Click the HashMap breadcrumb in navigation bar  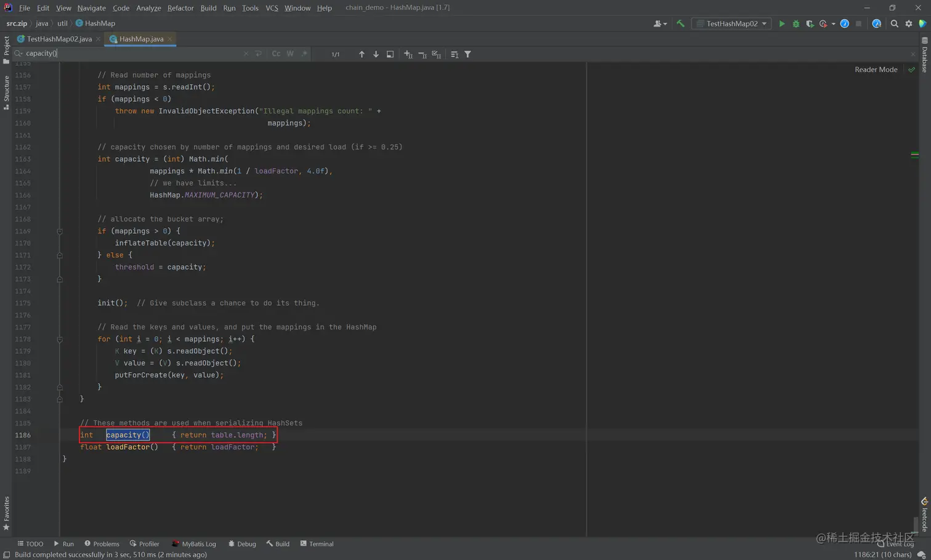(95, 23)
